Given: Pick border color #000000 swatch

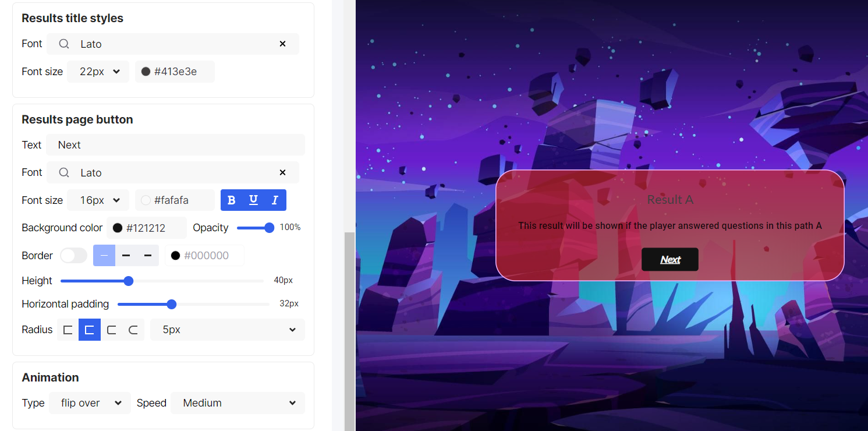Looking at the screenshot, I should tap(175, 256).
